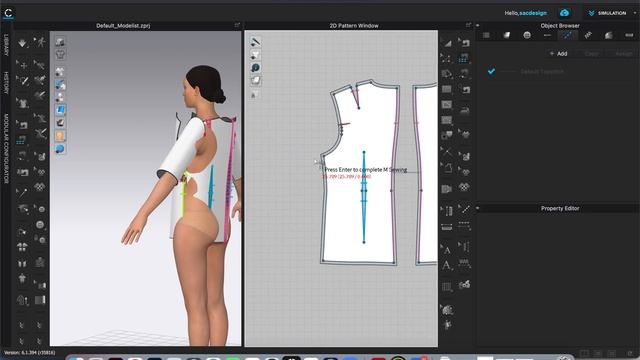Select the avatar figure tool beside Simulate
Screen dimensions: 640x360
tap(40, 42)
